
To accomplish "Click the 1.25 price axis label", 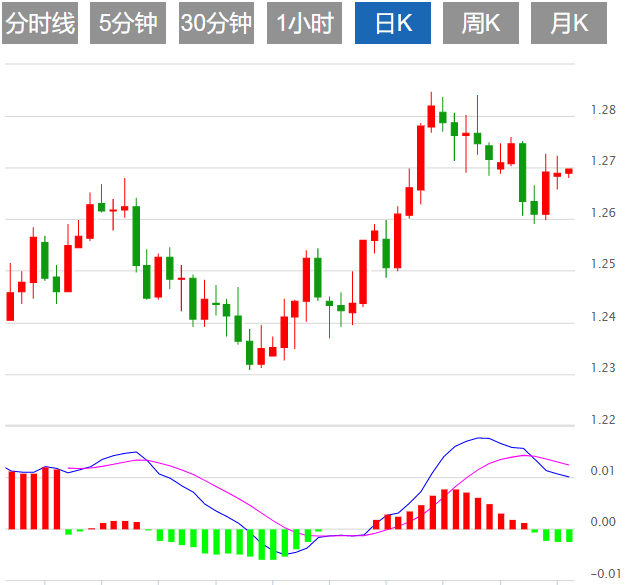I will pyautogui.click(x=603, y=264).
